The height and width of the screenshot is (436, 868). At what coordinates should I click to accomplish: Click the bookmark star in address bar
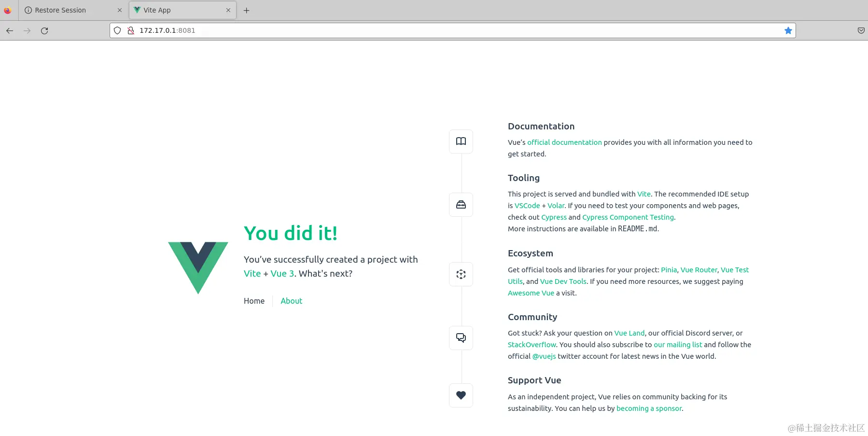[788, 30]
